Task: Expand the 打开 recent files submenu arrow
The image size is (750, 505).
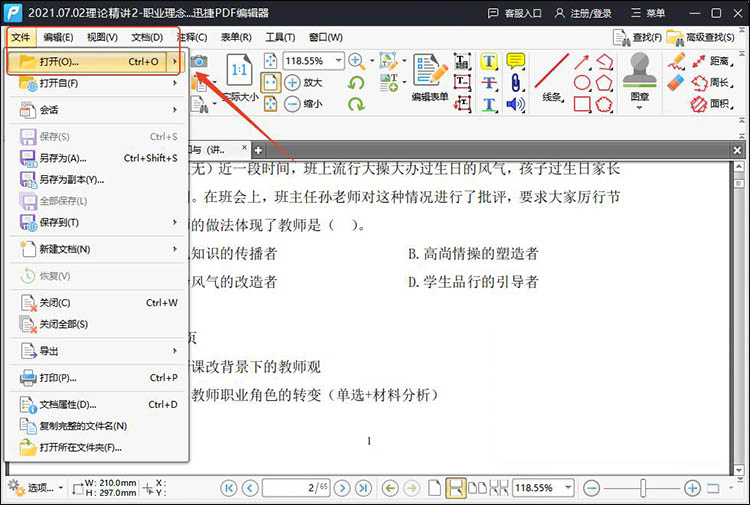Action: [175, 62]
